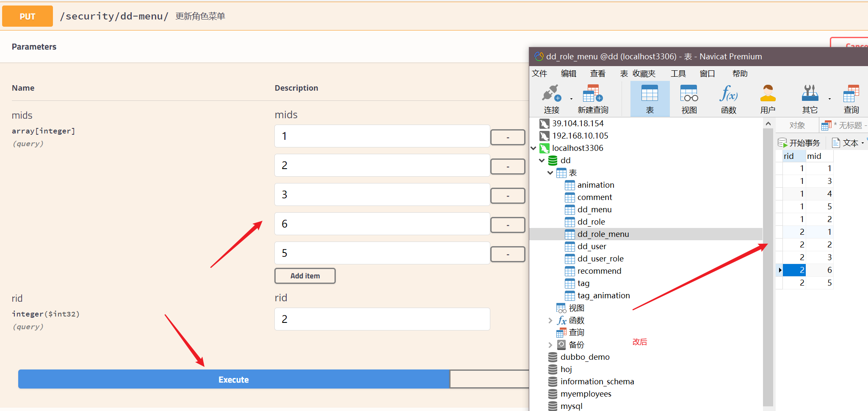Open the 工具 menu in Navicat
This screenshot has height=411, width=868.
(x=678, y=73)
